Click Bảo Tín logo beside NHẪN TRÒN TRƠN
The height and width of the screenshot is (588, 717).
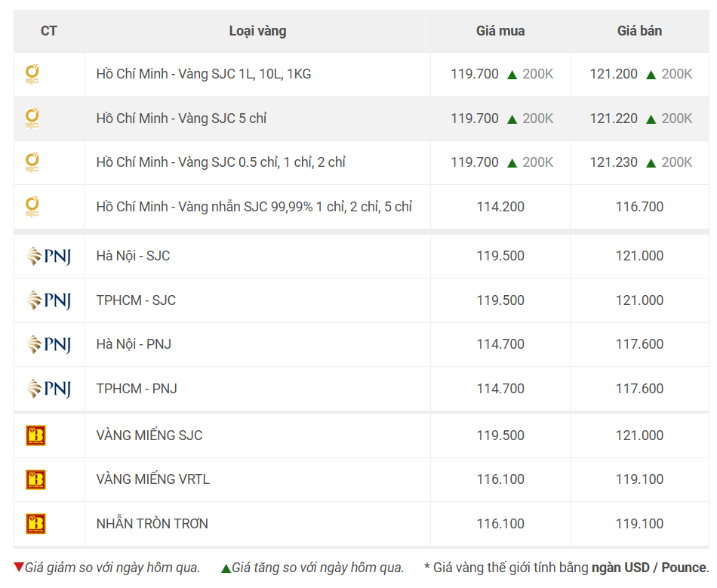35,524
